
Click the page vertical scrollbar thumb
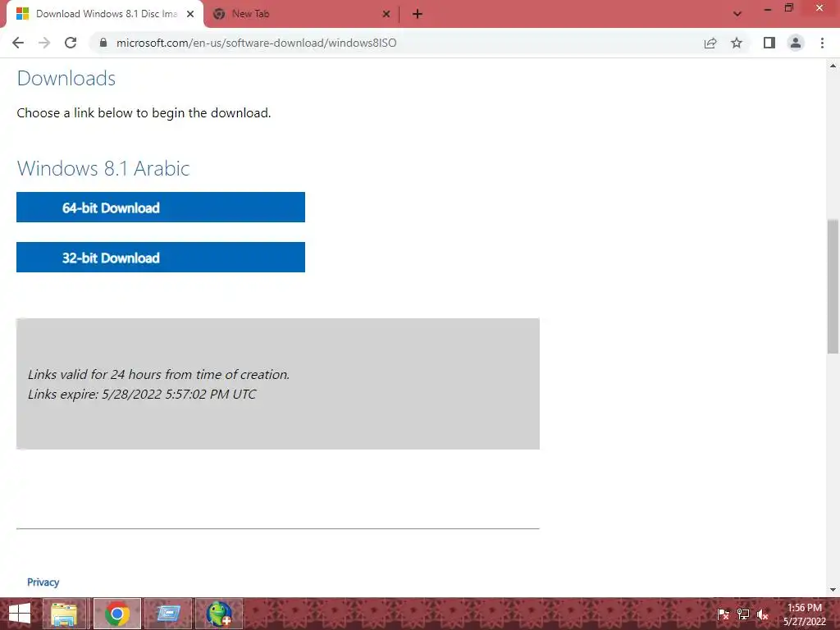click(833, 286)
